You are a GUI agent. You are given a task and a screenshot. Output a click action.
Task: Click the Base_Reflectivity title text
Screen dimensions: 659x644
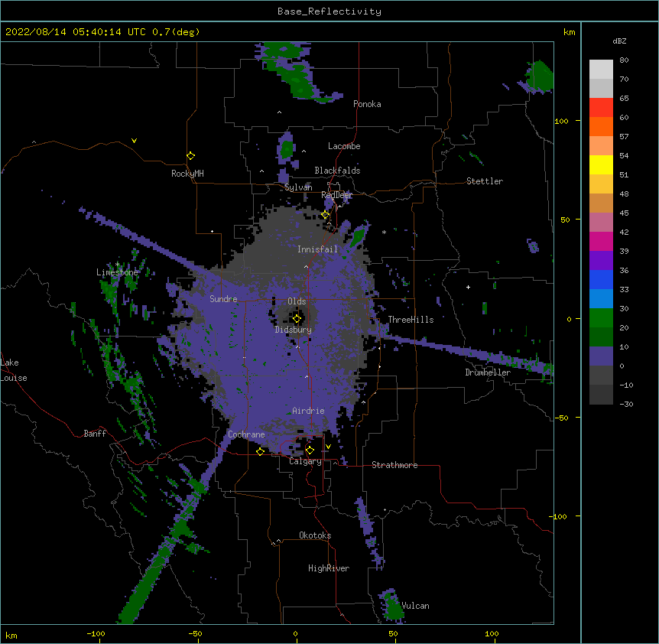(329, 11)
